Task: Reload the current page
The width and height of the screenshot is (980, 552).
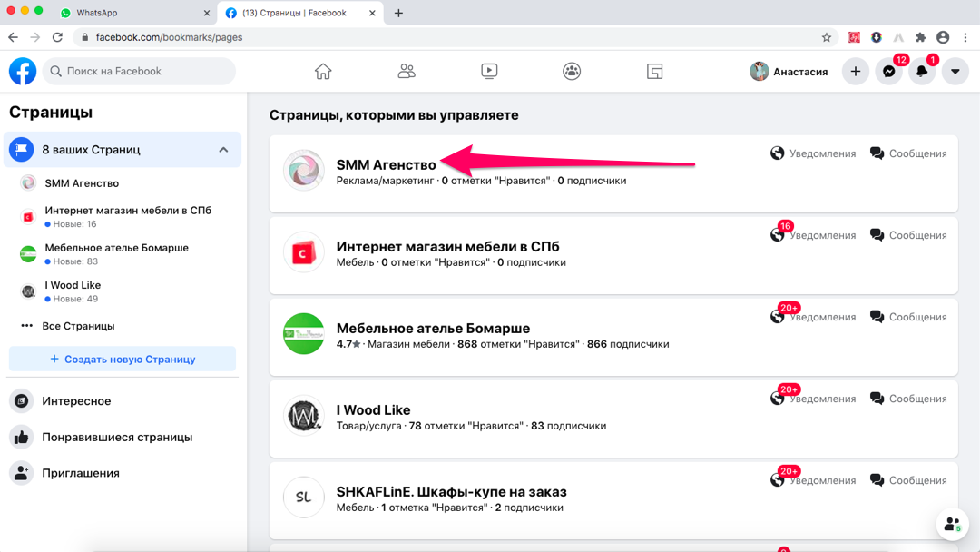Action: 57,37
